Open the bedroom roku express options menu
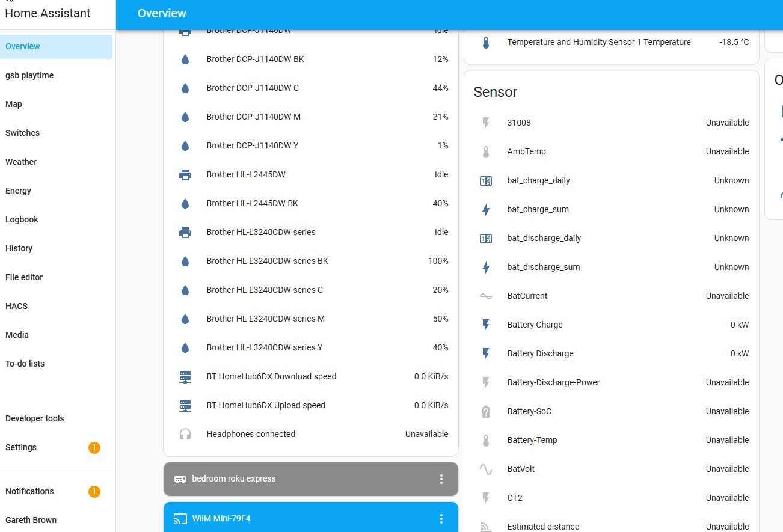The height and width of the screenshot is (532, 783). (x=441, y=479)
